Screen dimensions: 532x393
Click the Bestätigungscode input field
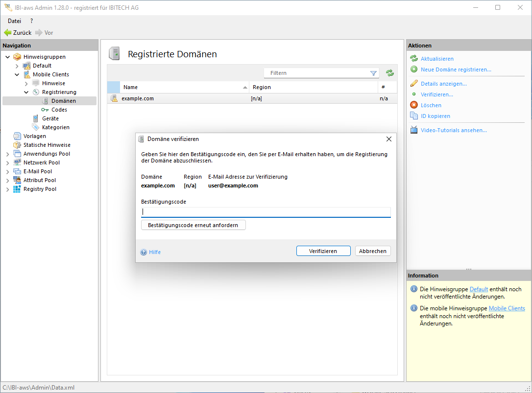[266, 212]
